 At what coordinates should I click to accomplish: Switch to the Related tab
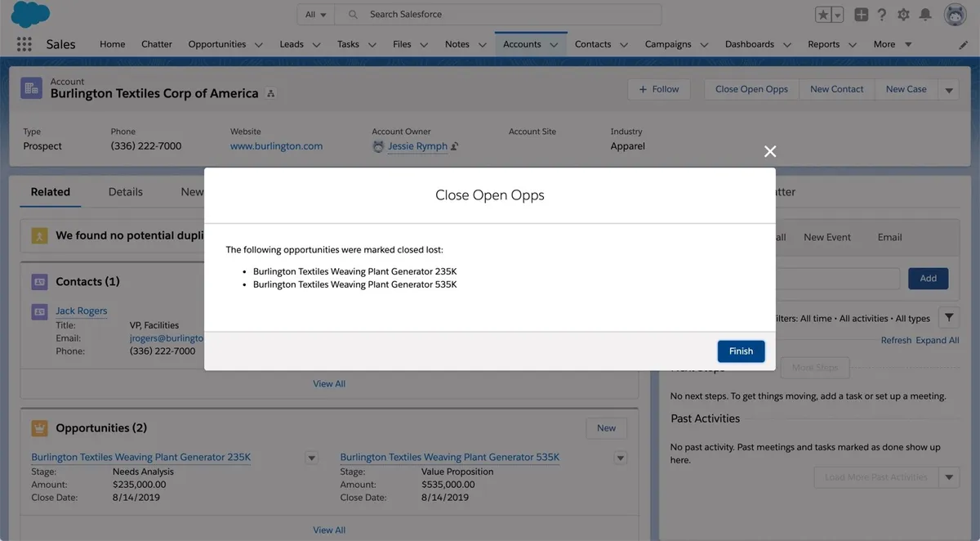51,192
